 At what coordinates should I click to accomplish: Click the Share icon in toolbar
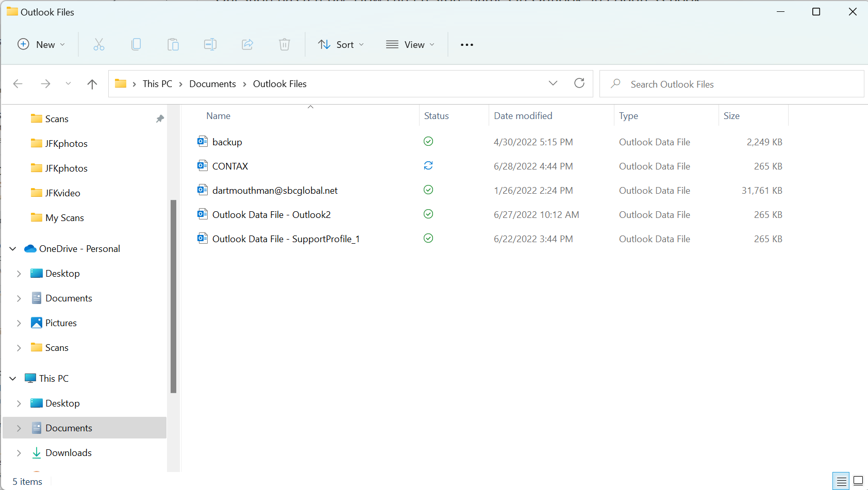pyautogui.click(x=247, y=45)
